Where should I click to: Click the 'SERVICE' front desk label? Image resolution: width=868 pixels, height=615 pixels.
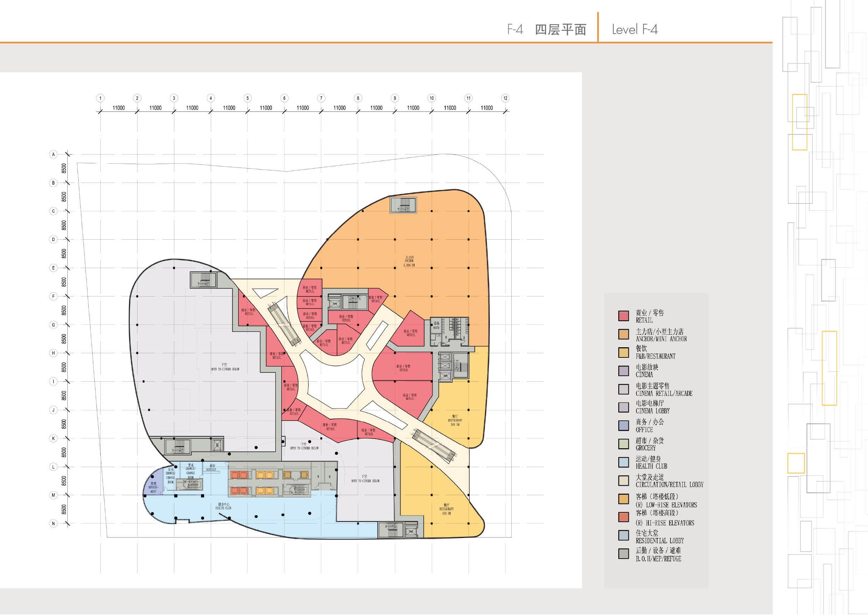coord(211,468)
